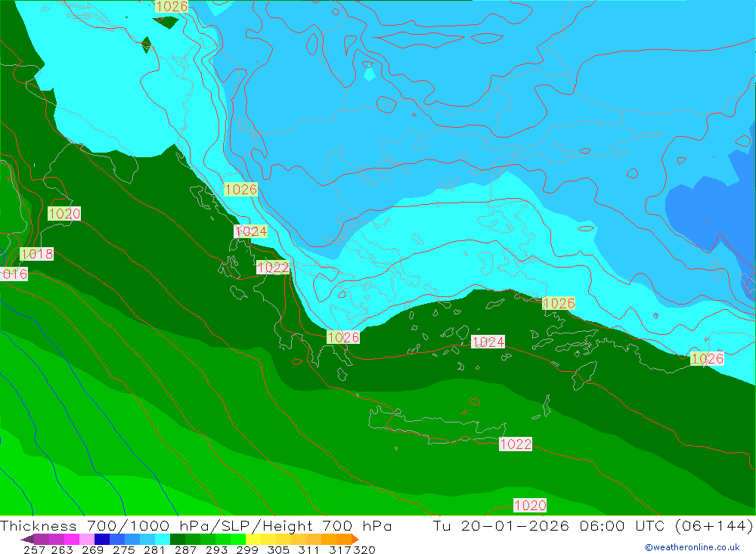Open the weatheronline.co.uk copyright link
The image size is (756, 554).
click(692, 546)
